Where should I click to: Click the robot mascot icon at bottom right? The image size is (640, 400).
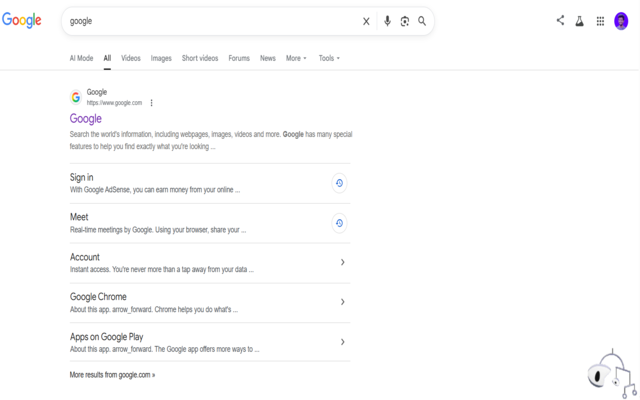point(612,374)
